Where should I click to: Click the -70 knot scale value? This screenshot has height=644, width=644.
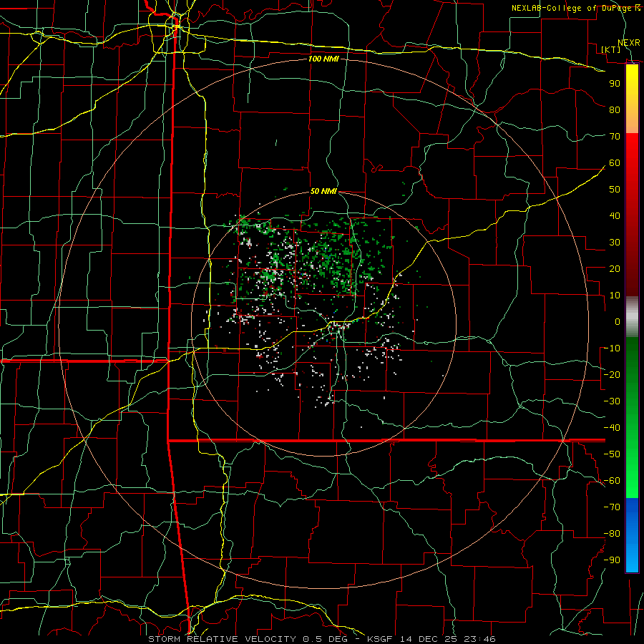pyautogui.click(x=612, y=507)
